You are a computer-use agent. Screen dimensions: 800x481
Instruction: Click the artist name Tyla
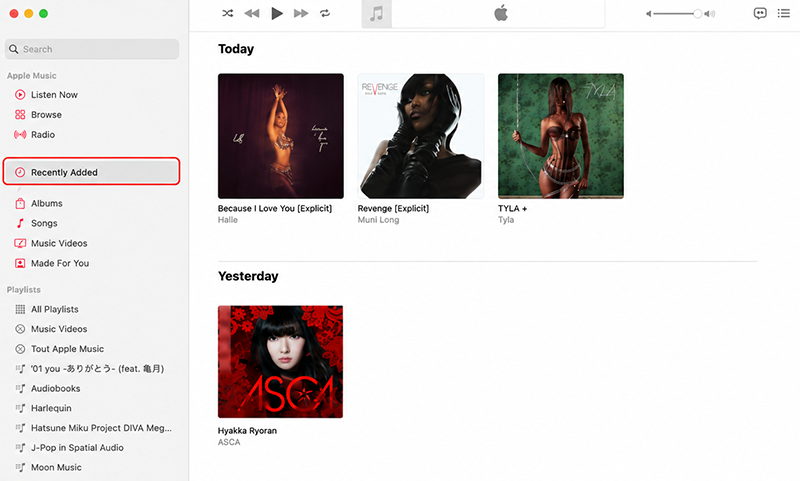(x=506, y=220)
